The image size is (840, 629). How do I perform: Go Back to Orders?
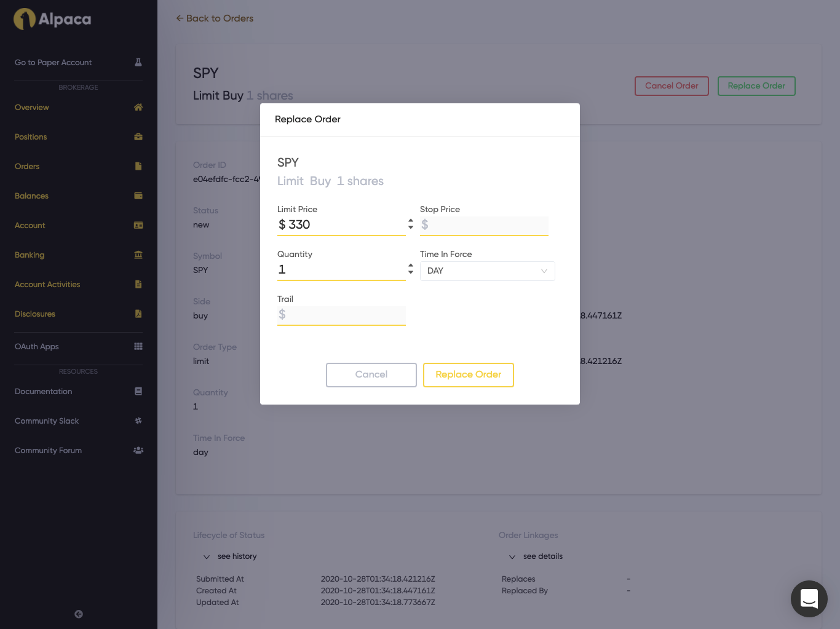coord(215,18)
